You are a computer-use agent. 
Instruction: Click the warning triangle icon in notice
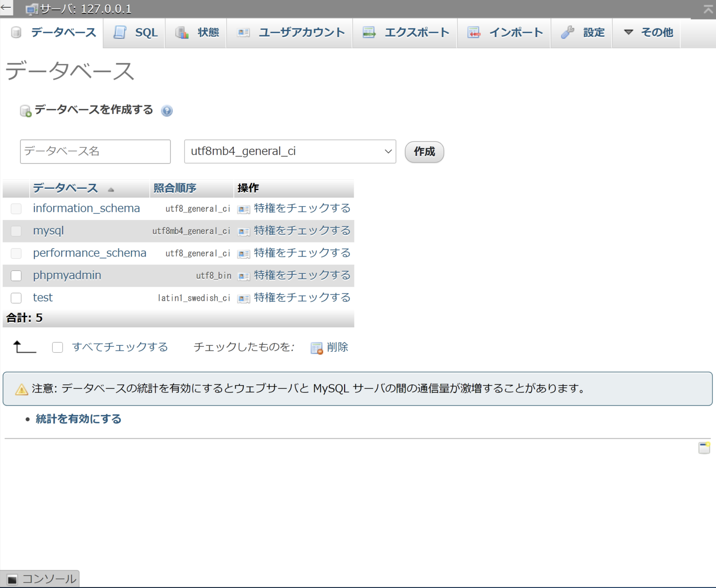point(21,389)
